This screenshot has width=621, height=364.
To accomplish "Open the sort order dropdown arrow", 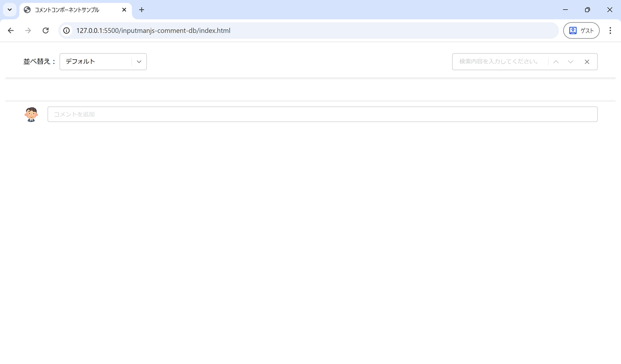I will [139, 62].
